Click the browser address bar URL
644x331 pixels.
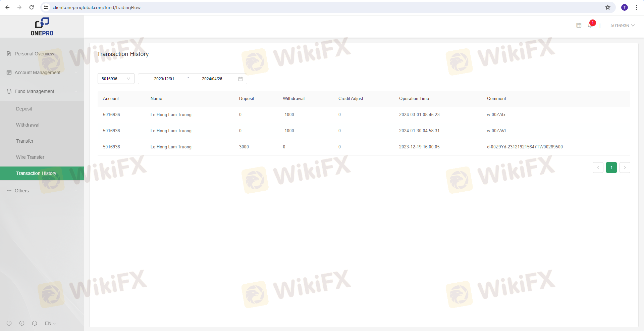click(97, 7)
